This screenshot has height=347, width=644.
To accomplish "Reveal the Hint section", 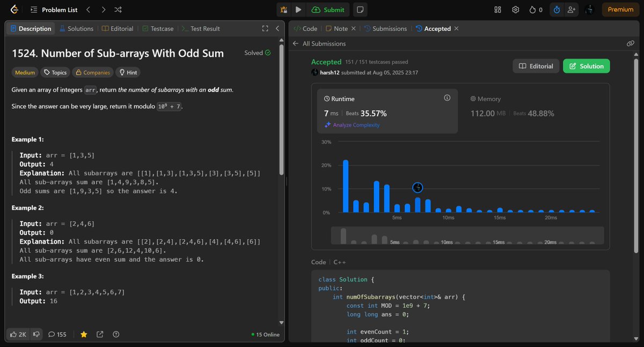I will [127, 72].
